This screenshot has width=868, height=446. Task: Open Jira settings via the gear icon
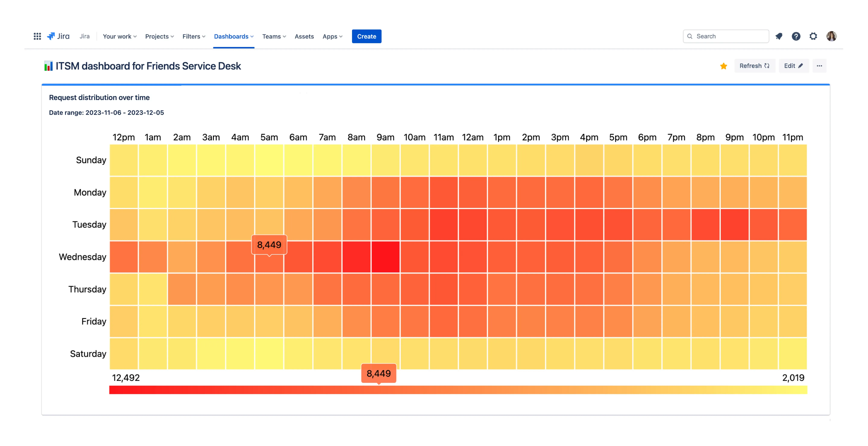pyautogui.click(x=813, y=36)
